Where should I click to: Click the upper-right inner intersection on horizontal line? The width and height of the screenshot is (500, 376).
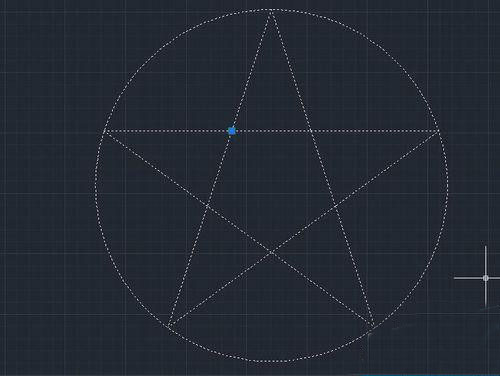(x=311, y=131)
